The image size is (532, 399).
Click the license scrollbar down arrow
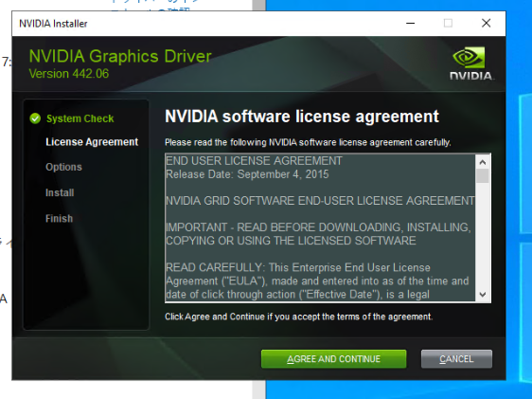(483, 295)
